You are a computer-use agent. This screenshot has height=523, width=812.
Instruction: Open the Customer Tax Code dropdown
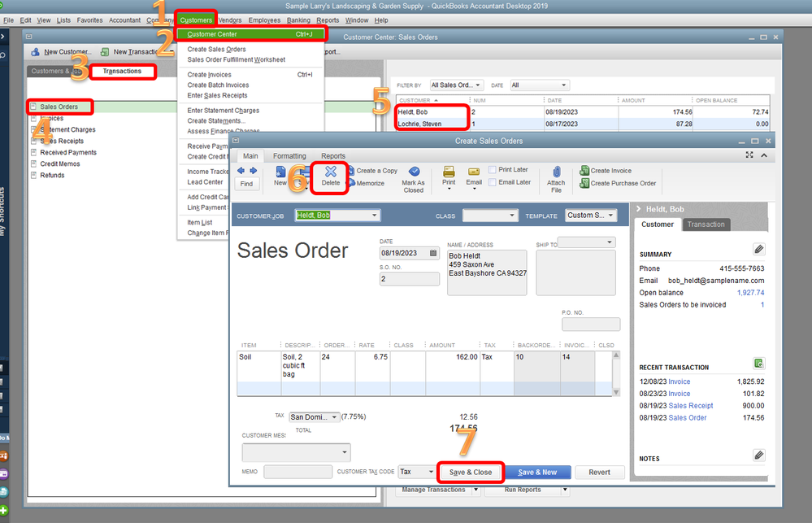[431, 472]
